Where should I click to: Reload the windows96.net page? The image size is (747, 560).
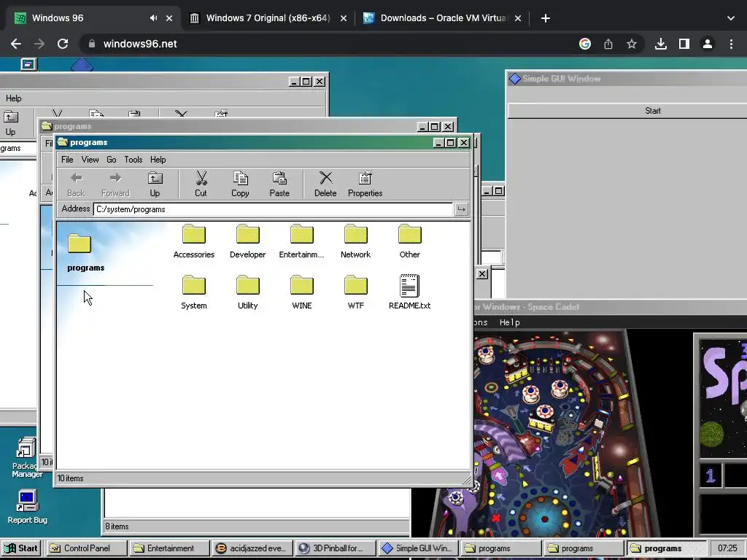click(63, 44)
